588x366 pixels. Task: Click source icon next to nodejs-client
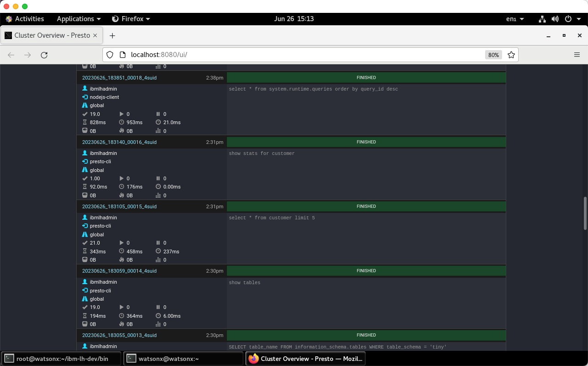[x=85, y=97]
